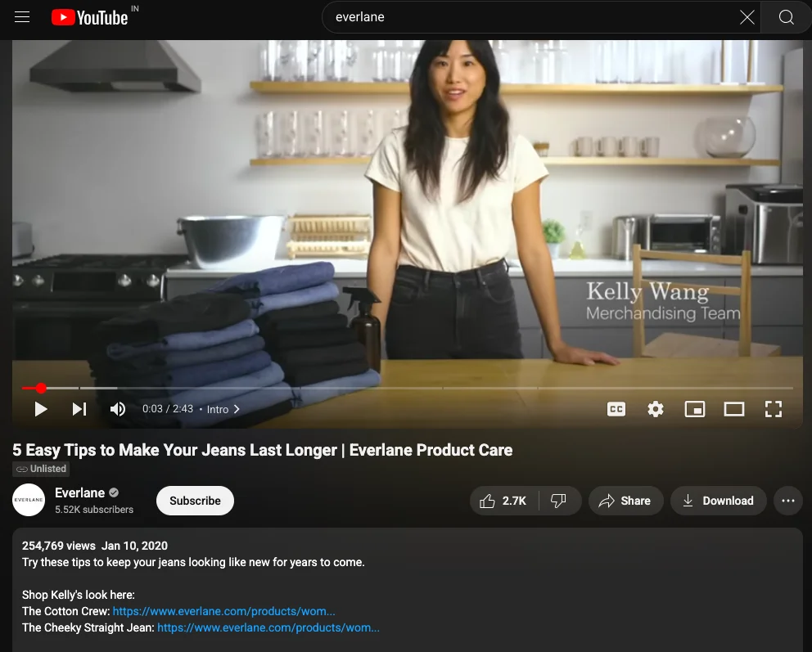Open the more actions ellipsis menu

coord(788,501)
